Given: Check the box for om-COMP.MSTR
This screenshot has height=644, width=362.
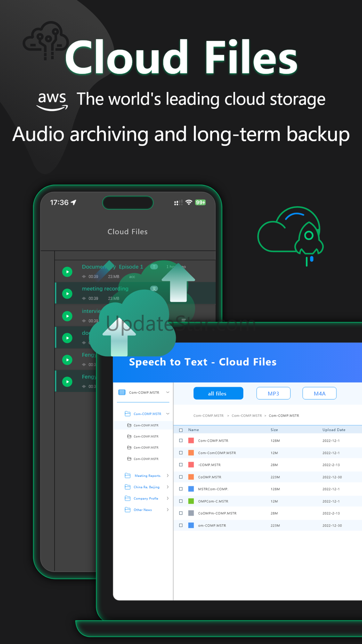Looking at the screenshot, I should tap(181, 525).
